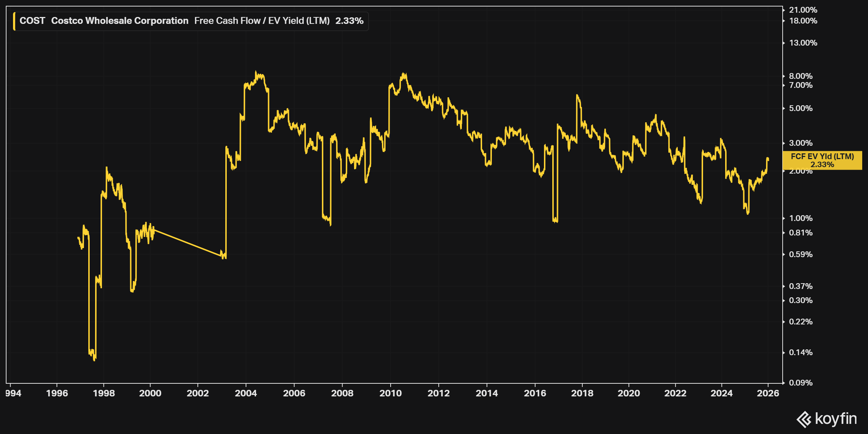The width and height of the screenshot is (868, 434).
Task: Click the 2.33% value in the legend
Action: point(349,21)
